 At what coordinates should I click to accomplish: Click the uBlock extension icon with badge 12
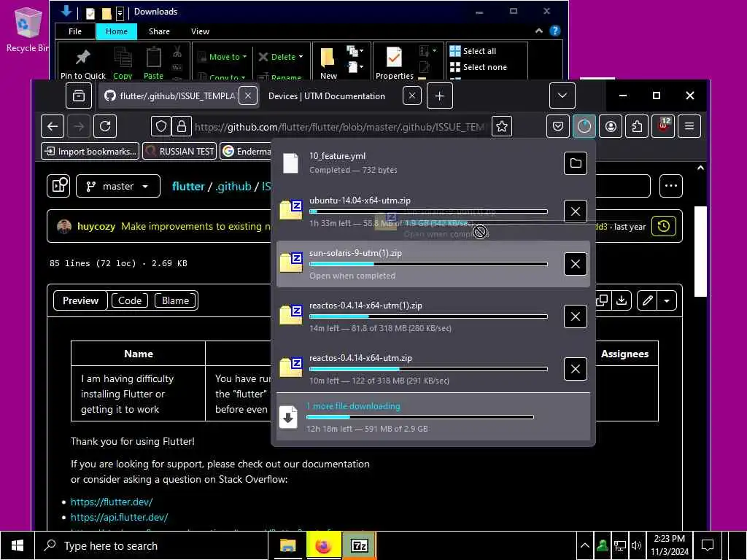(x=663, y=126)
